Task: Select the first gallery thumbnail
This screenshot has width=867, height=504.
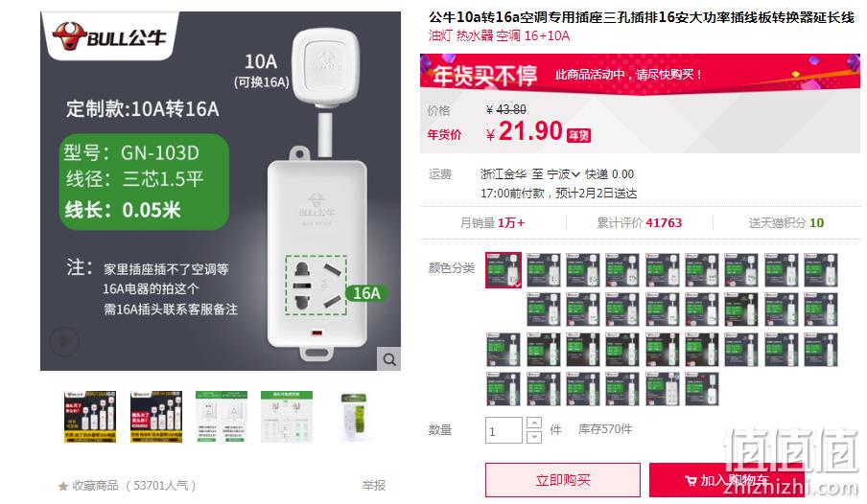Action: pos(89,417)
